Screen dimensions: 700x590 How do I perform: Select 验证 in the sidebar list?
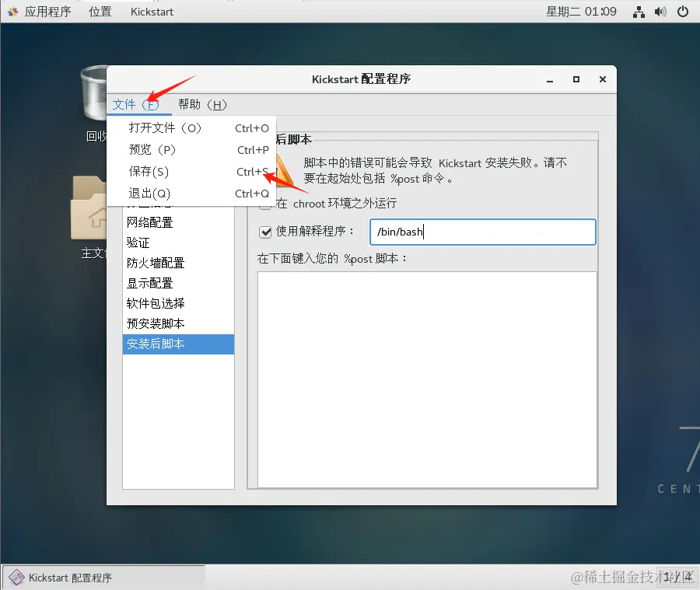(178, 243)
